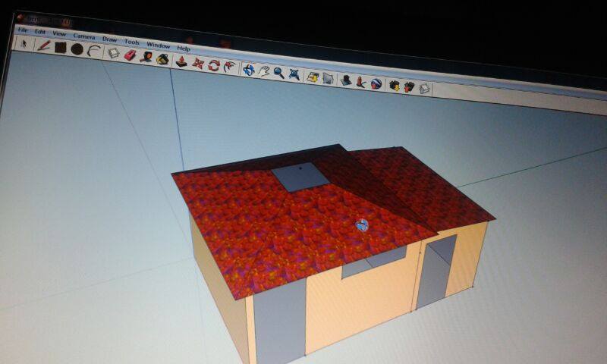
Task: Activate the Offset tool
Action: [230, 67]
